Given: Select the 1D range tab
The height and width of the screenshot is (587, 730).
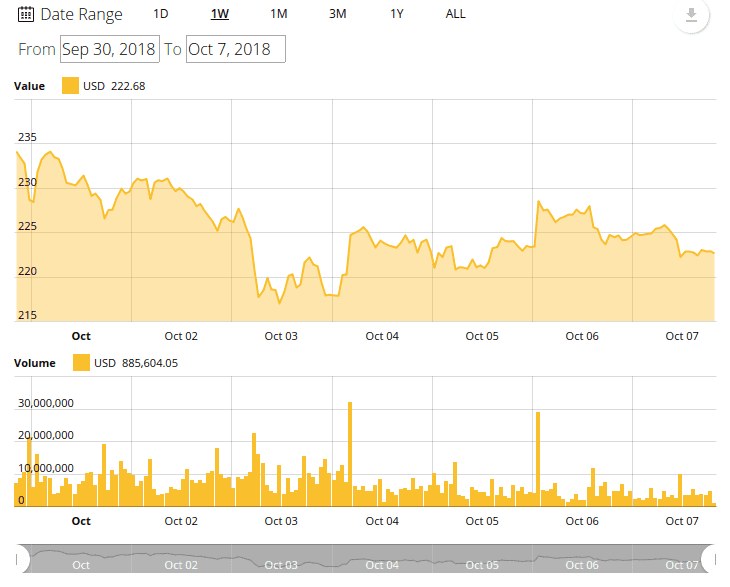Looking at the screenshot, I should [x=161, y=14].
